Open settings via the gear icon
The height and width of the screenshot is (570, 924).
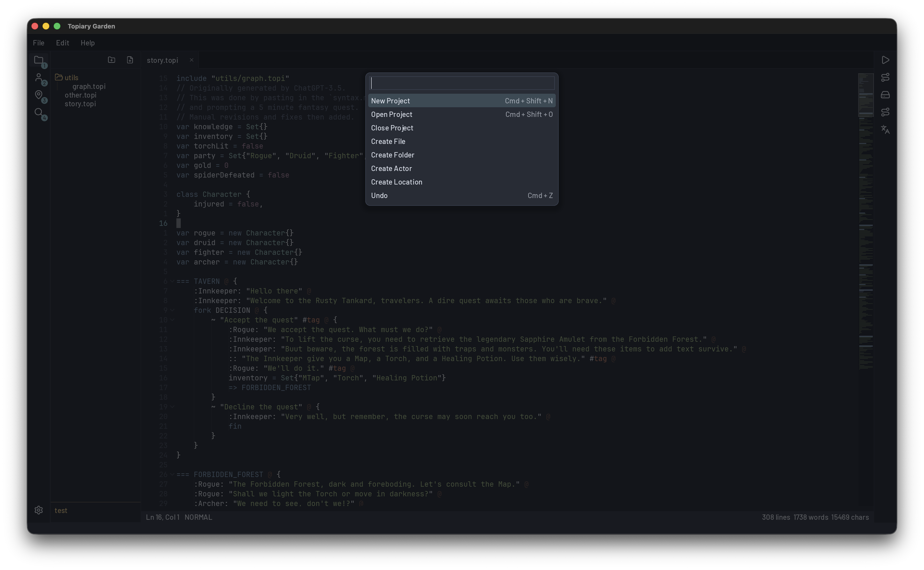pos(38,510)
